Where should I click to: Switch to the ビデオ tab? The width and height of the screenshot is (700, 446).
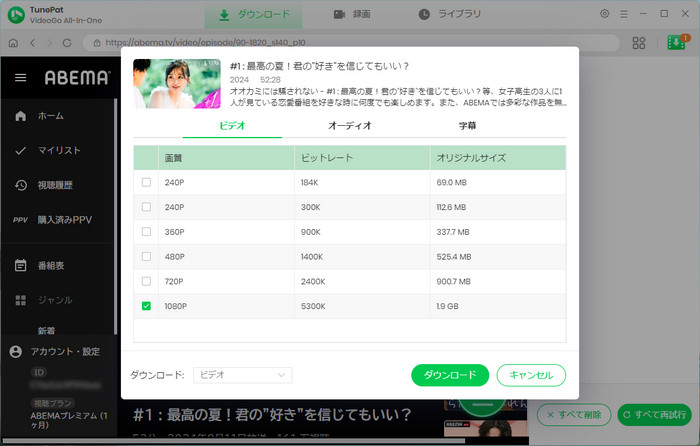pos(232,126)
